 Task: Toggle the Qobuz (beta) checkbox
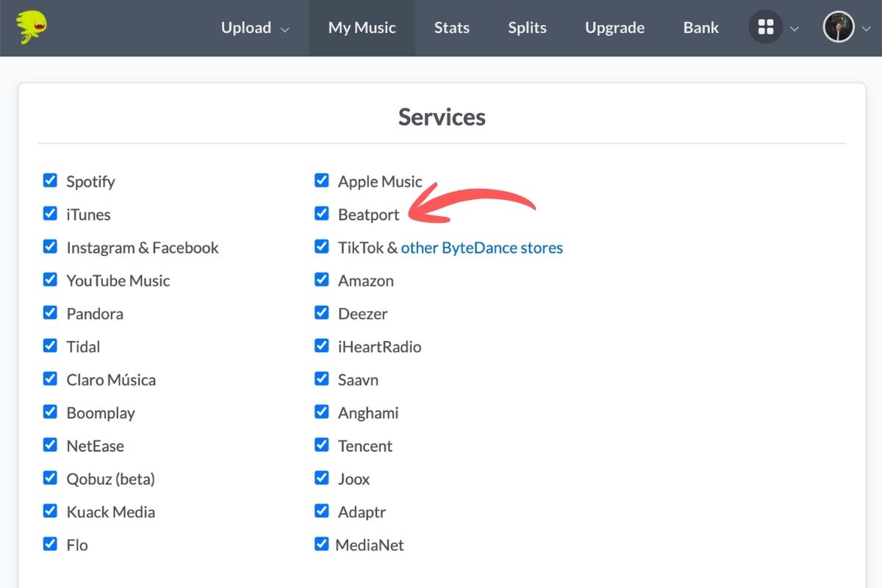tap(50, 478)
